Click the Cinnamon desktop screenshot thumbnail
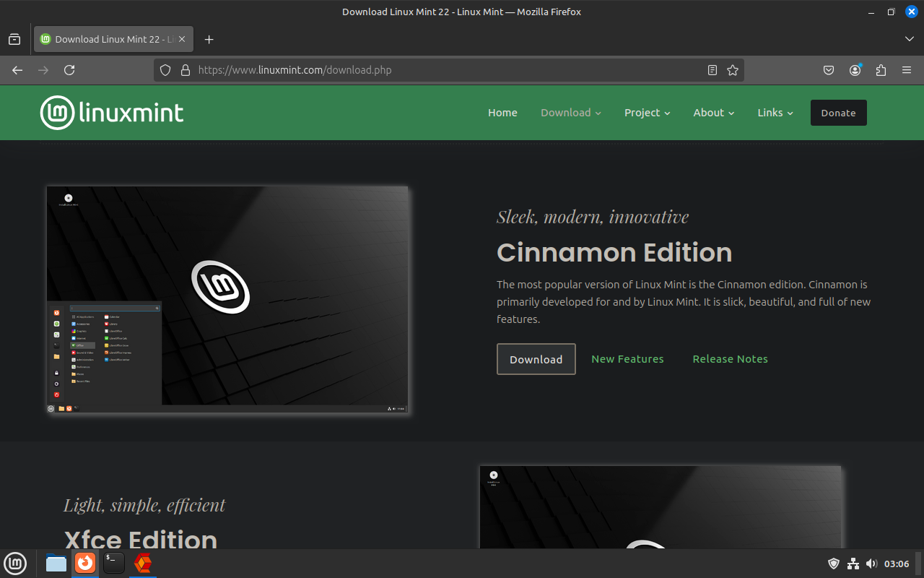This screenshot has height=578, width=924. (x=227, y=300)
